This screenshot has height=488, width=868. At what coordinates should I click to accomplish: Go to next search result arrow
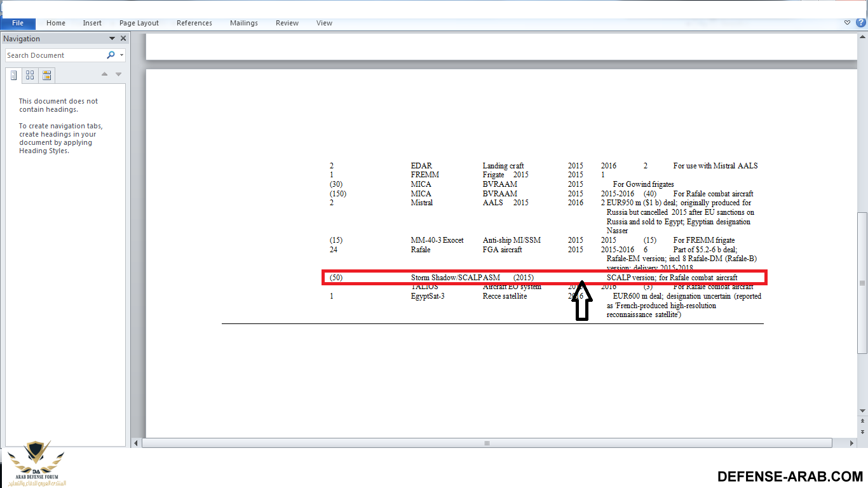point(118,74)
